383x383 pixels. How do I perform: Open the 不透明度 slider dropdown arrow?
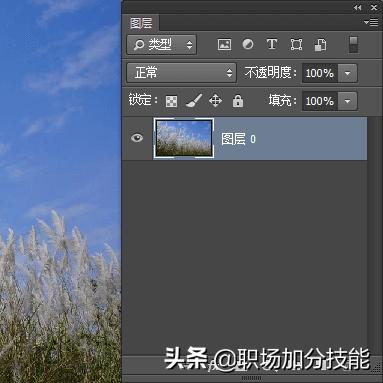click(x=347, y=73)
